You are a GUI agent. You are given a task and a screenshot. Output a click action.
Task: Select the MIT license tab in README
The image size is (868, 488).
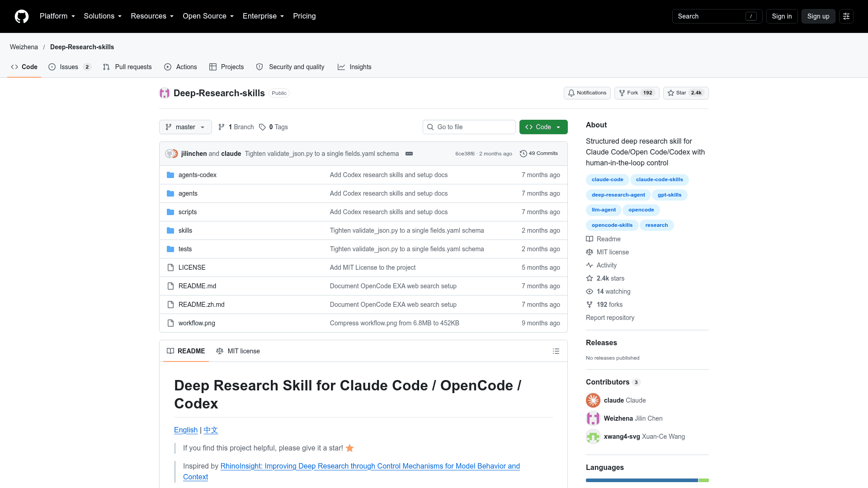[x=238, y=351]
